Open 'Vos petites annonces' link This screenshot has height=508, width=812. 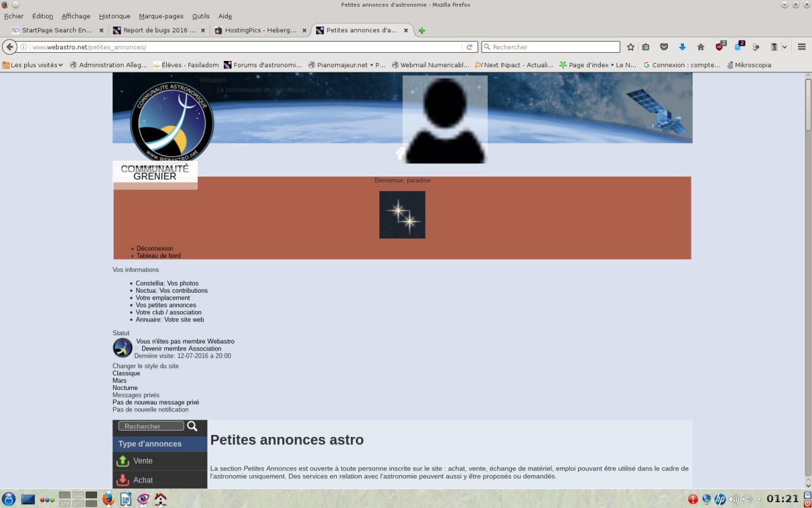tap(166, 305)
